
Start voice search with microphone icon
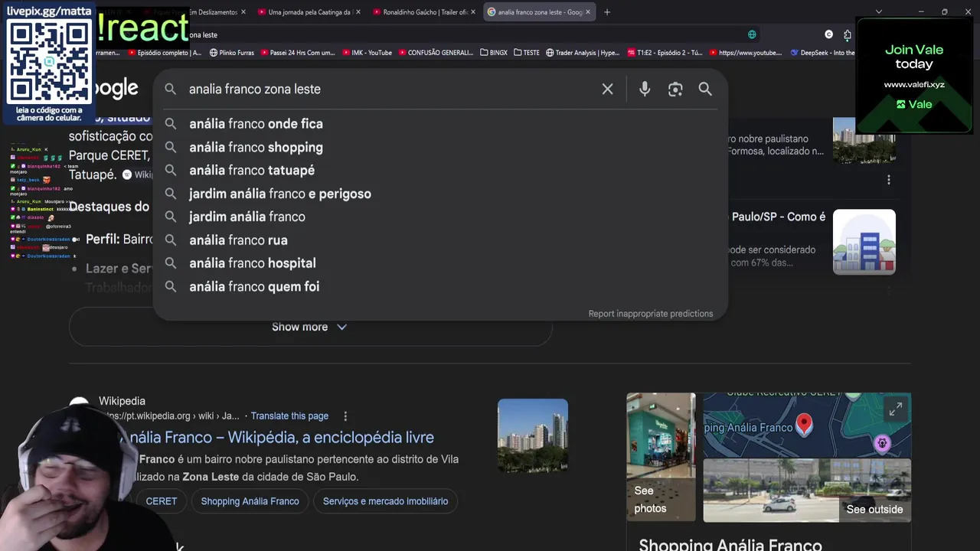tap(645, 89)
